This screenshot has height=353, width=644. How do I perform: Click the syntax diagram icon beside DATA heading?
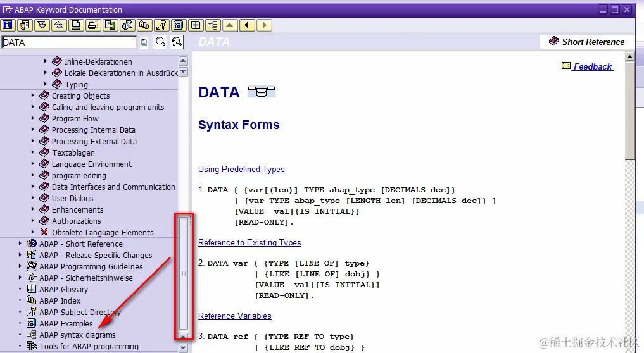262,92
